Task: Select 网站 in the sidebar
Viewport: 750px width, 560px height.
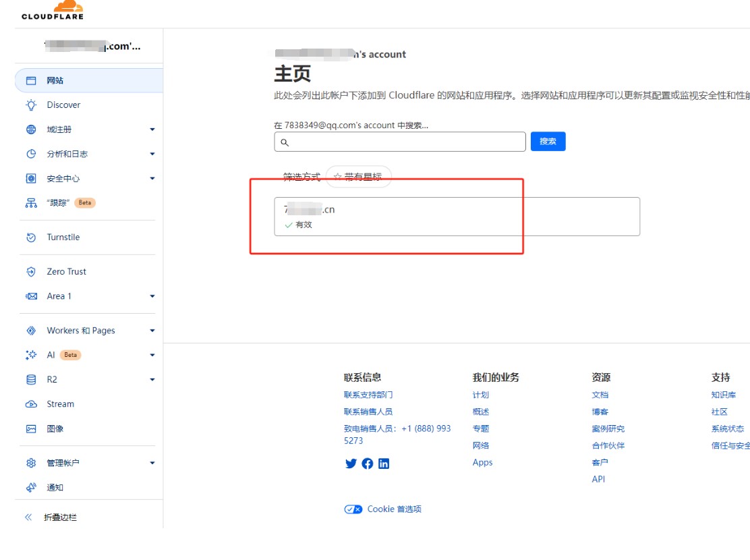Action: point(55,80)
